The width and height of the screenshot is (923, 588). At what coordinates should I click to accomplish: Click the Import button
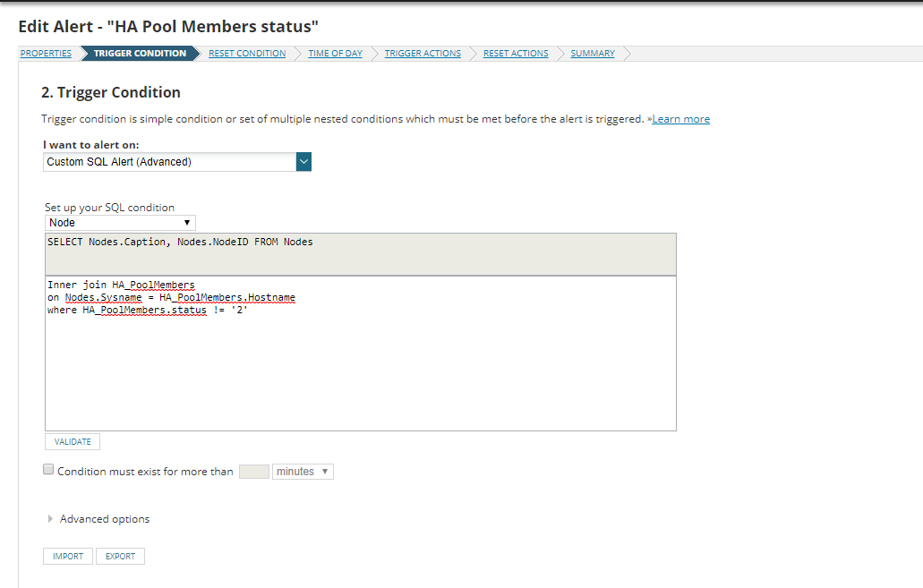[68, 557]
